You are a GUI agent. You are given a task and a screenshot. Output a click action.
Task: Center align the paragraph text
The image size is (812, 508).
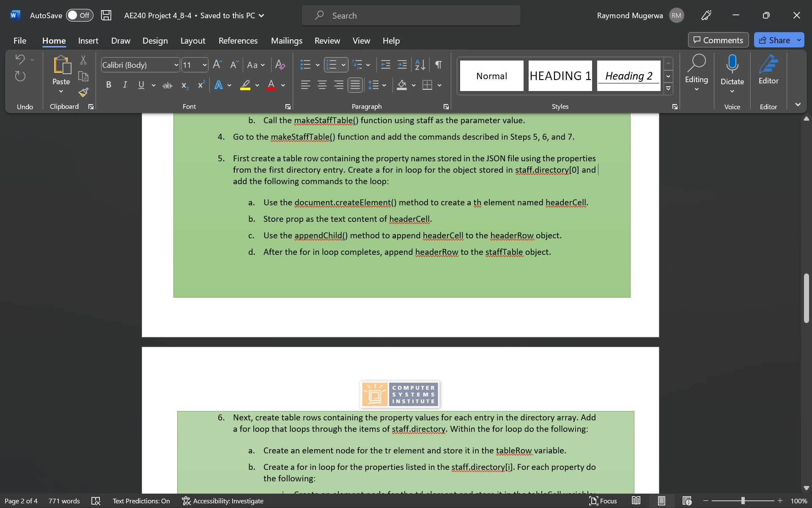[x=322, y=85]
